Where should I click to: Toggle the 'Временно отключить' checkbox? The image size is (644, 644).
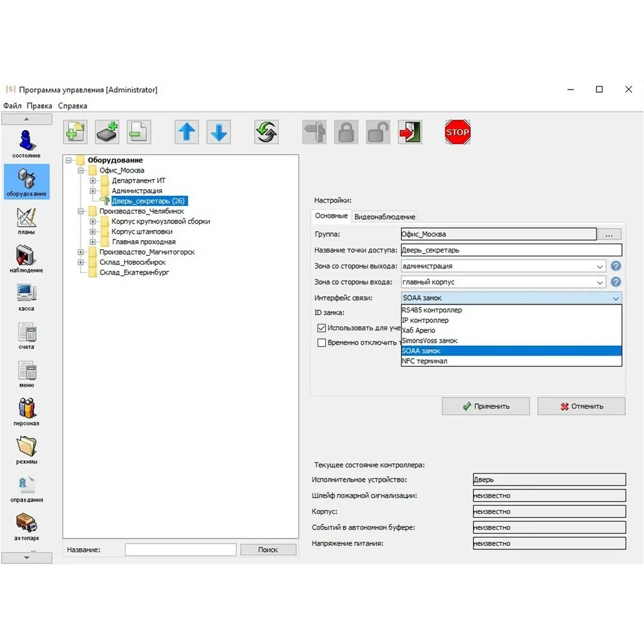[321, 343]
